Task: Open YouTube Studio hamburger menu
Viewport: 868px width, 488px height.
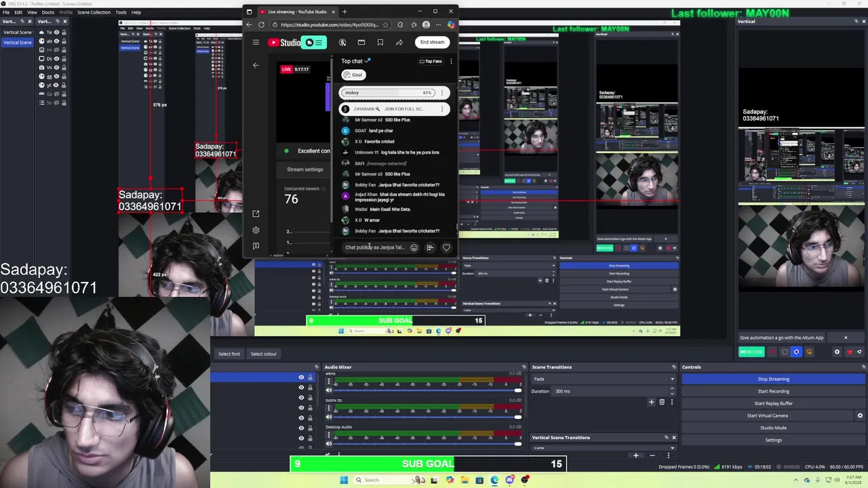Action: coord(256,42)
